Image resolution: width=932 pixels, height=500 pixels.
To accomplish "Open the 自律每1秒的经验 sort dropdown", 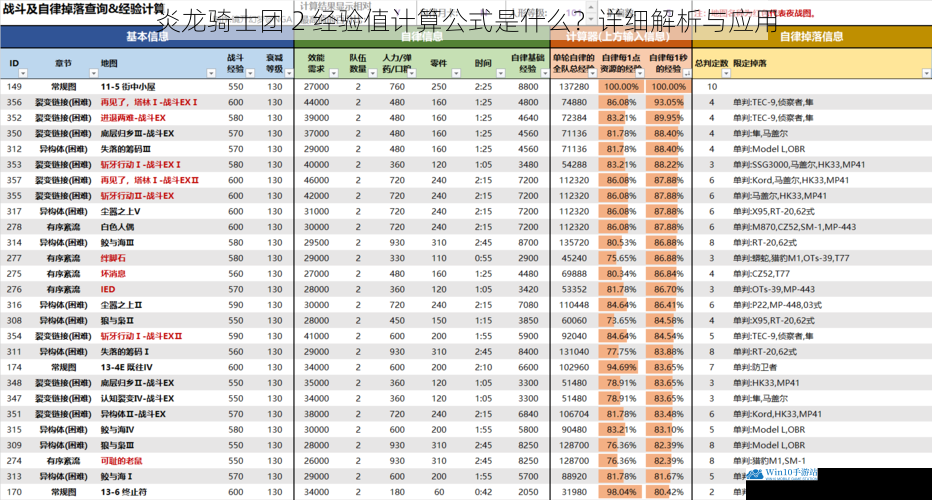I will pos(687,73).
